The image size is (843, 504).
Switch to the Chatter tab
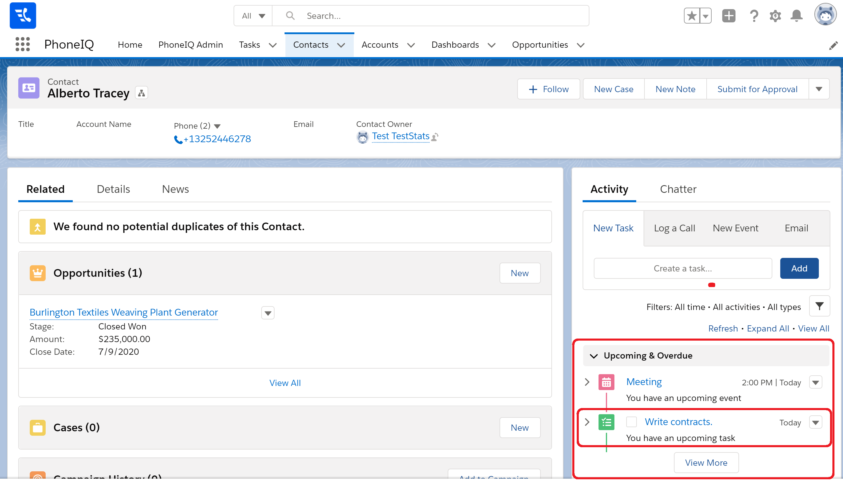pos(678,189)
